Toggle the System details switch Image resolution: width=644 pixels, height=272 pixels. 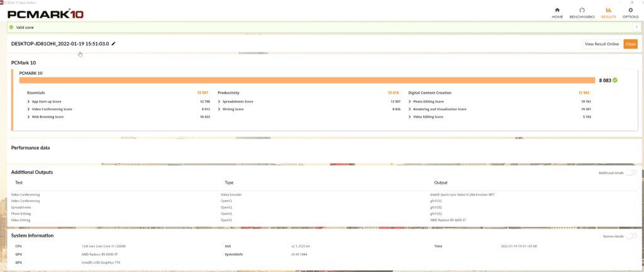(631, 236)
